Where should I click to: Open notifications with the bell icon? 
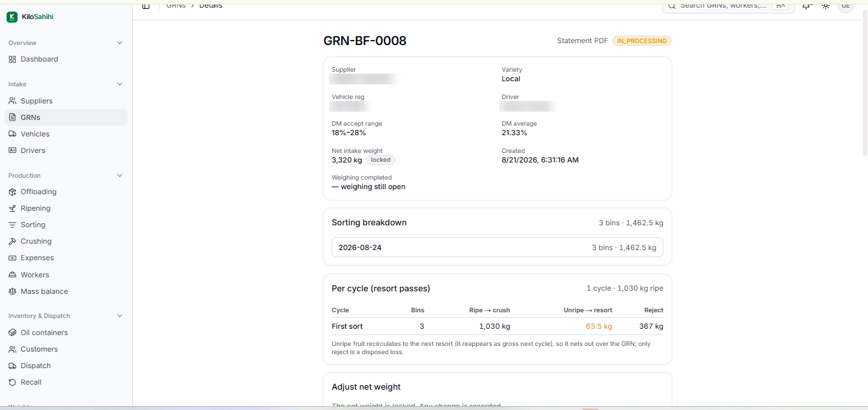coord(806,6)
